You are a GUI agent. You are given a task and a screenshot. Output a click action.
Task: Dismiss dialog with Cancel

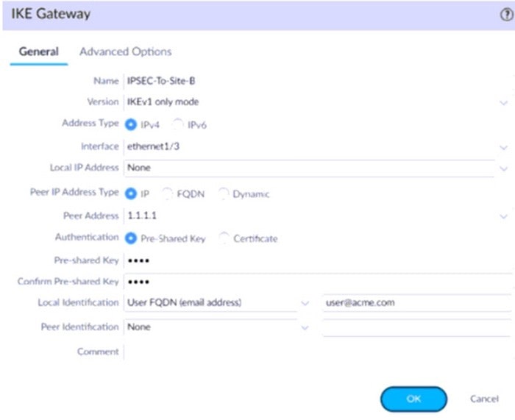click(484, 399)
